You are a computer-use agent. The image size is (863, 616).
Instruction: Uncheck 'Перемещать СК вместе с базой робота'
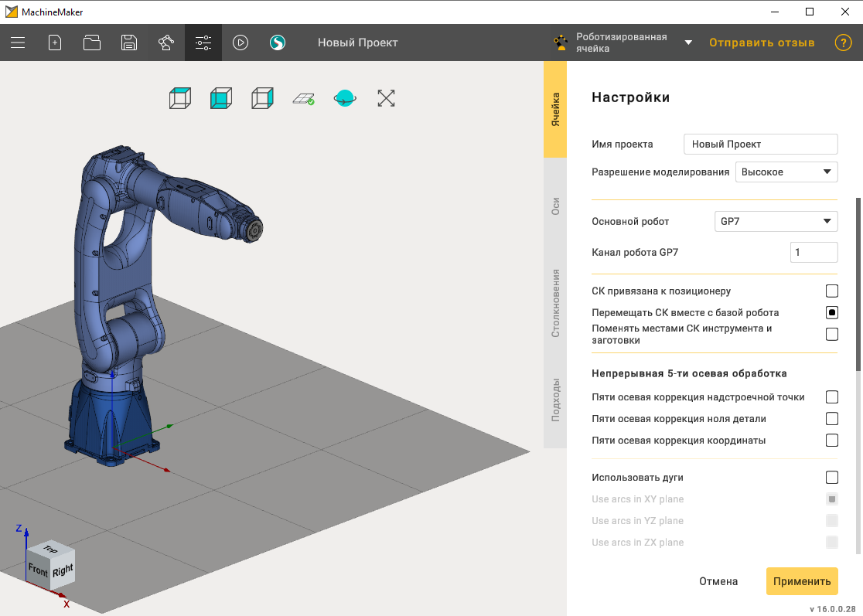[832, 313]
